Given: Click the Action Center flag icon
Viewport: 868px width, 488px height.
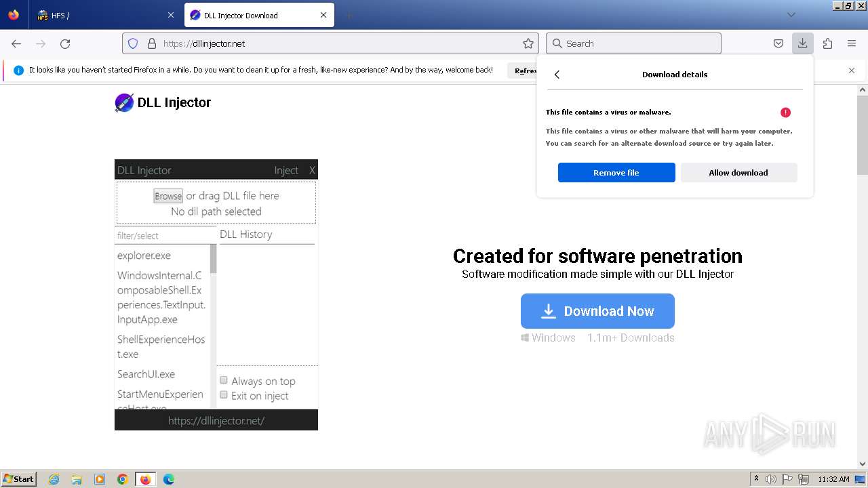Looking at the screenshot, I should click(x=787, y=479).
